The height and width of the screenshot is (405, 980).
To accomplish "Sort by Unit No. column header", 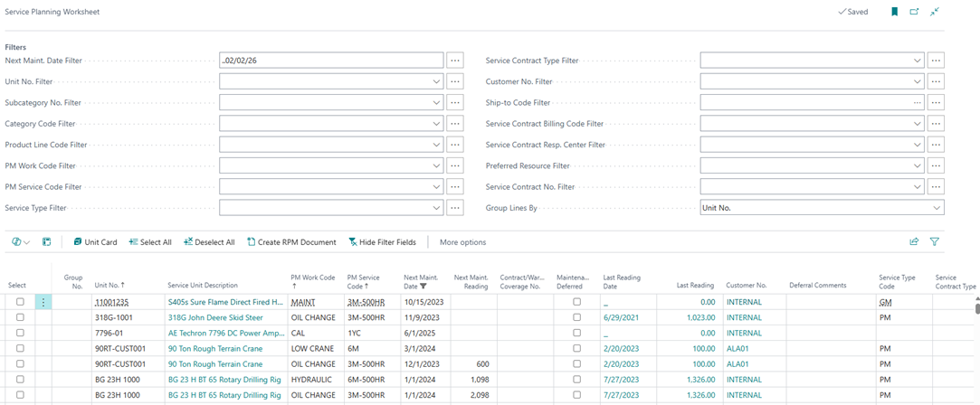I will 109,285.
